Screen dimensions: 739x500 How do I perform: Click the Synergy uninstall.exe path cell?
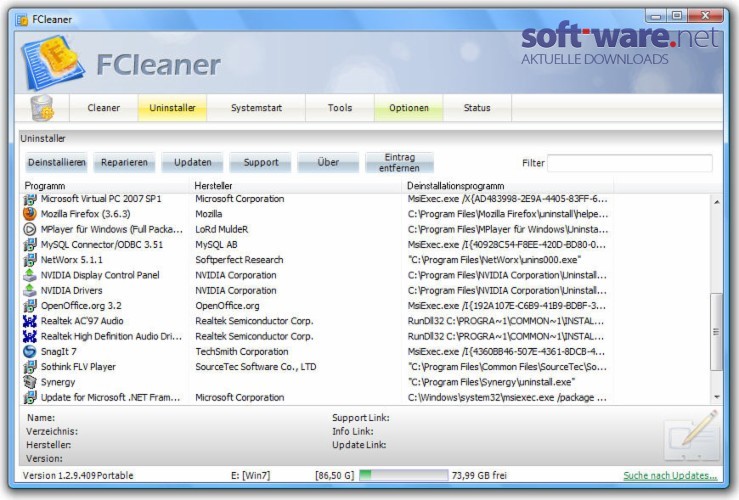(x=491, y=382)
